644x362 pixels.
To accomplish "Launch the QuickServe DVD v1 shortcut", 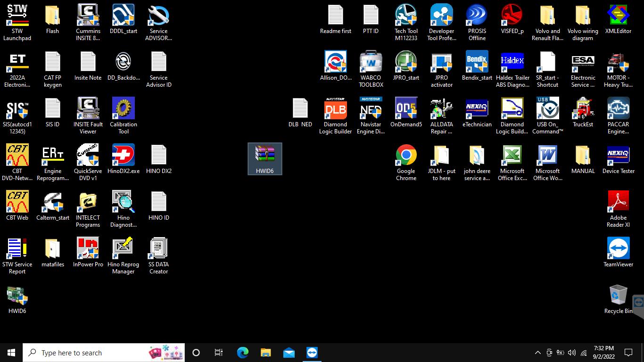I will pyautogui.click(x=88, y=163).
